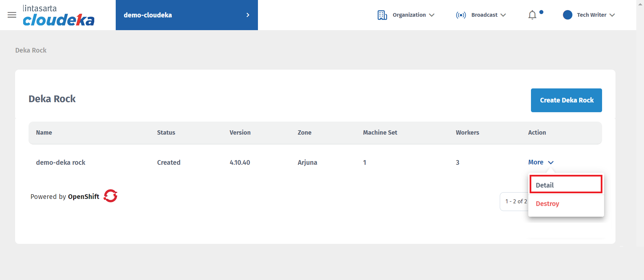Select the demo-cloudeka project name
Screen dimensions: 644x280
tap(148, 15)
